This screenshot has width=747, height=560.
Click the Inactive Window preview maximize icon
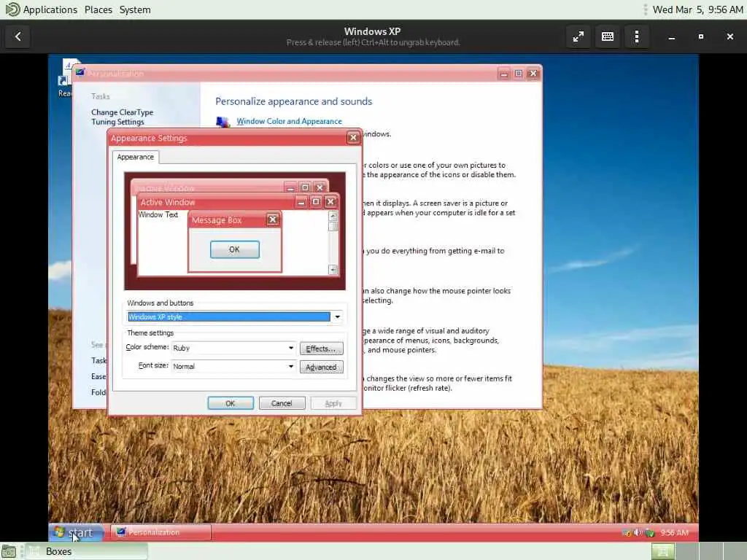coord(305,187)
